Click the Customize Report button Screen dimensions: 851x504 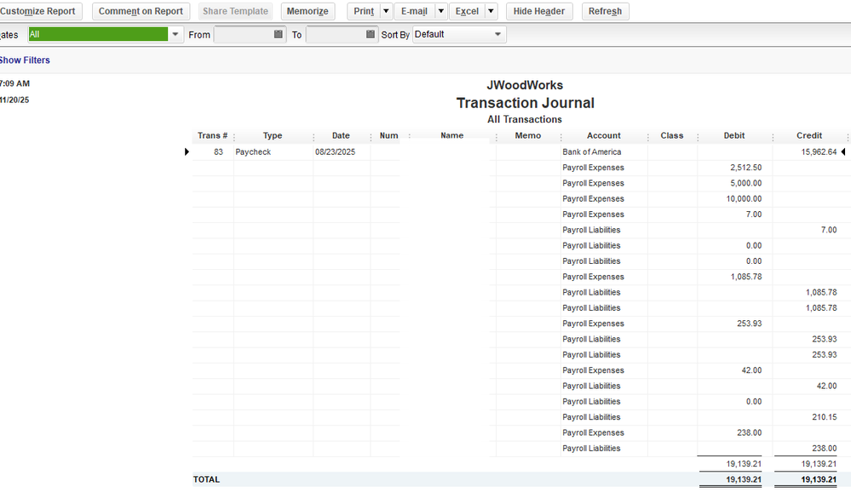40,11
